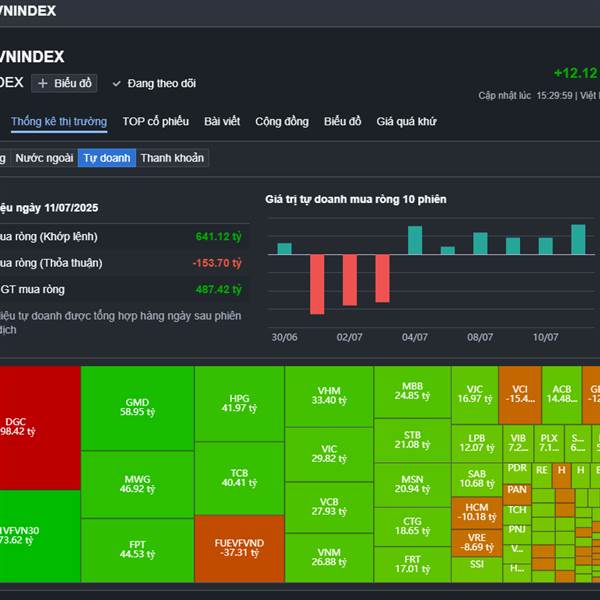Click the plus Biểu đồ button
This screenshot has width=600, height=600.
click(x=64, y=83)
